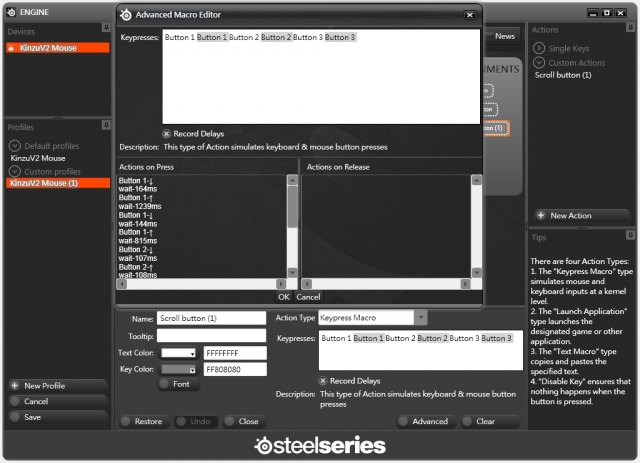Pin the Devices panel
This screenshot has height=463, width=640.
pyautogui.click(x=106, y=27)
